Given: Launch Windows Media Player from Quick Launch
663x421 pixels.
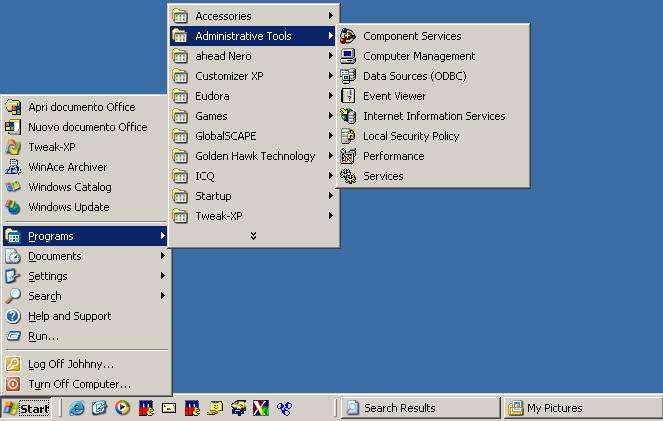Looking at the screenshot, I should pos(123,408).
